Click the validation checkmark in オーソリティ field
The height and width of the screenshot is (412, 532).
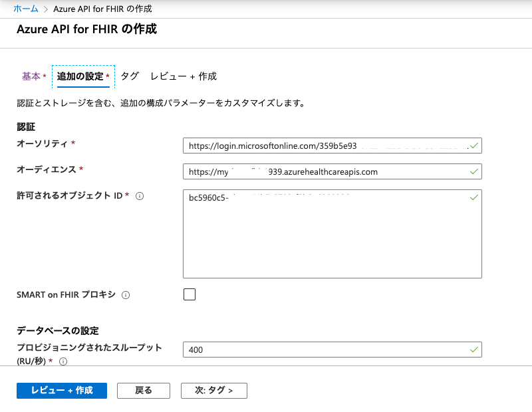(x=474, y=146)
